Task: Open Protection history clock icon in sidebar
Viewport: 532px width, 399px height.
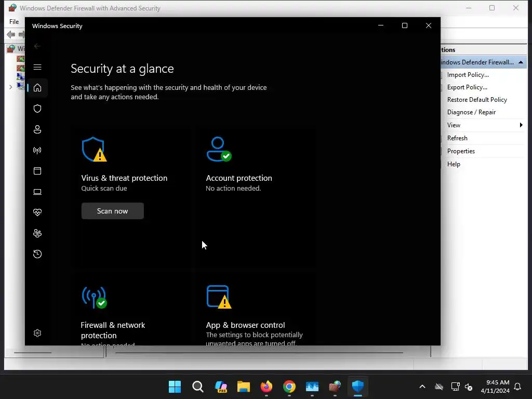Action: 37,254
